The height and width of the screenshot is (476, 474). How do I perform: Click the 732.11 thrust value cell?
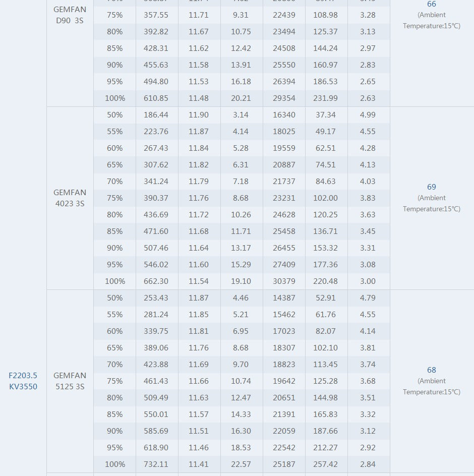[156, 464]
